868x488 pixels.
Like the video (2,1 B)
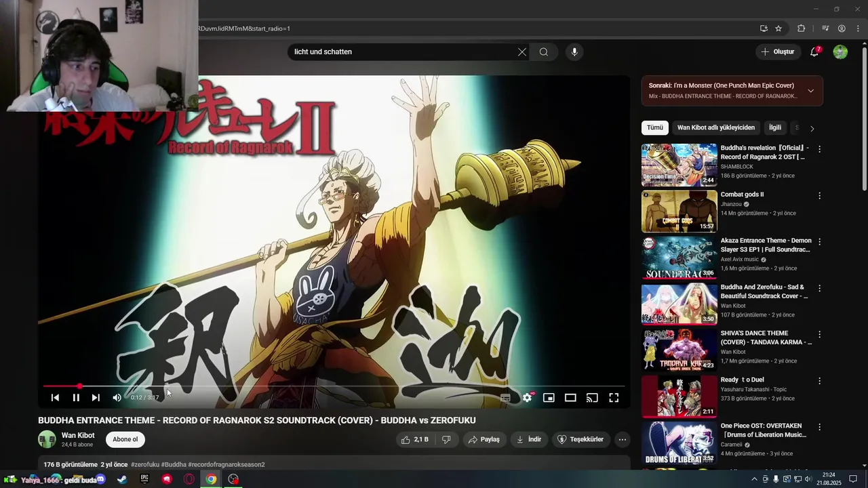(x=415, y=439)
